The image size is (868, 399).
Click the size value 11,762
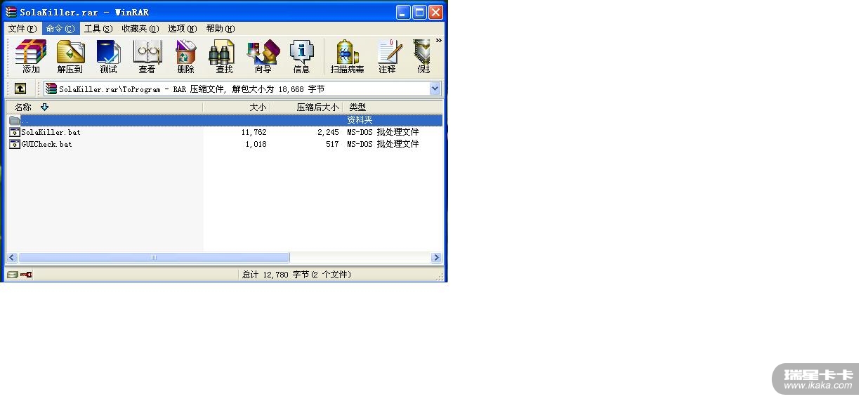pyautogui.click(x=254, y=132)
